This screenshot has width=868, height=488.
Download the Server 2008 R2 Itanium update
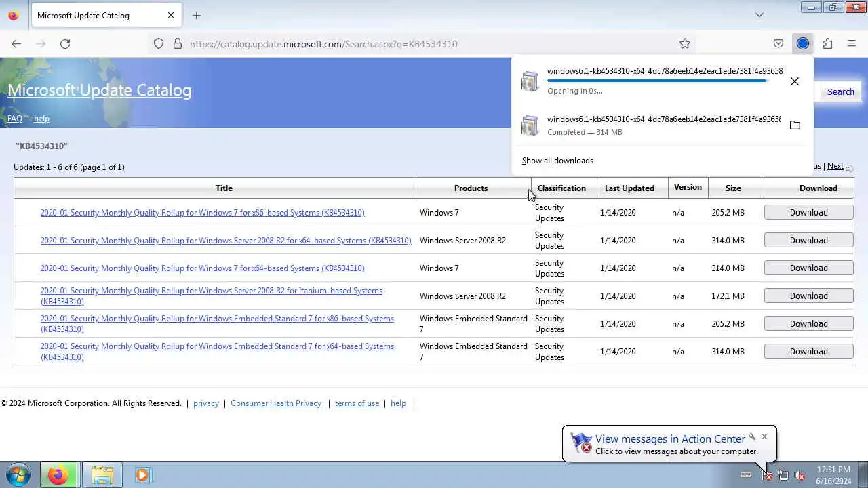[808, 296]
